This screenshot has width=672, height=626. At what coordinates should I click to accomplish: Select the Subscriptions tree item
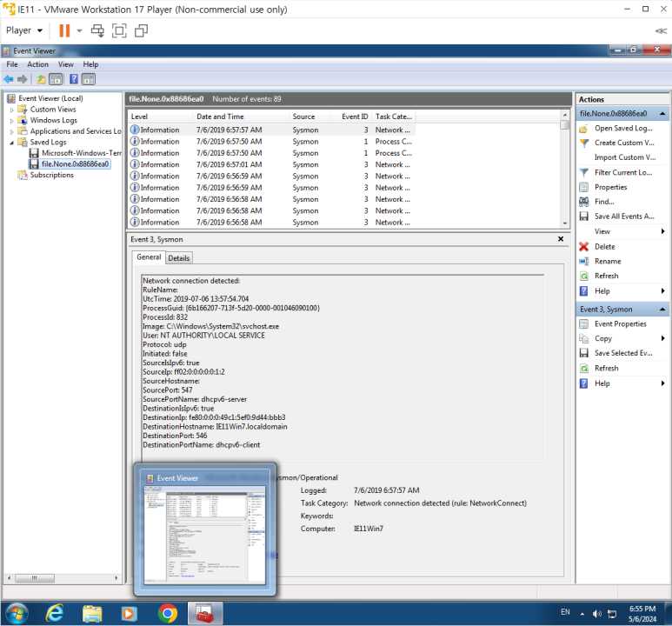(x=51, y=175)
